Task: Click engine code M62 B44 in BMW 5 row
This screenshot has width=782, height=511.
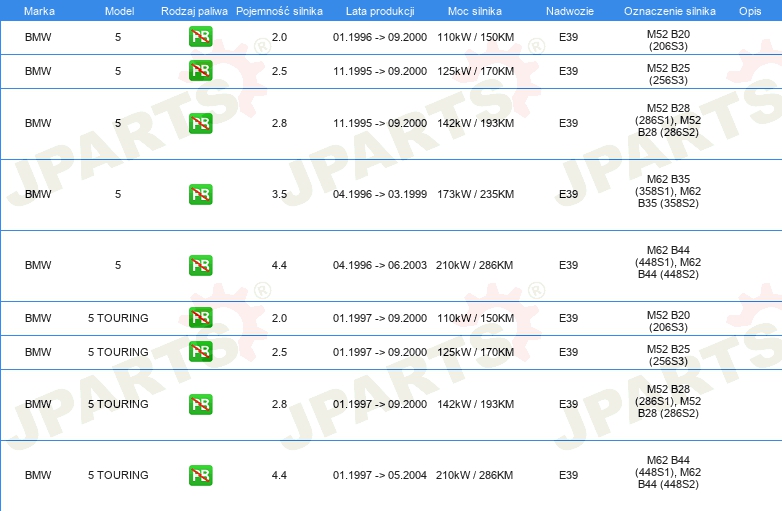Action: point(668,262)
